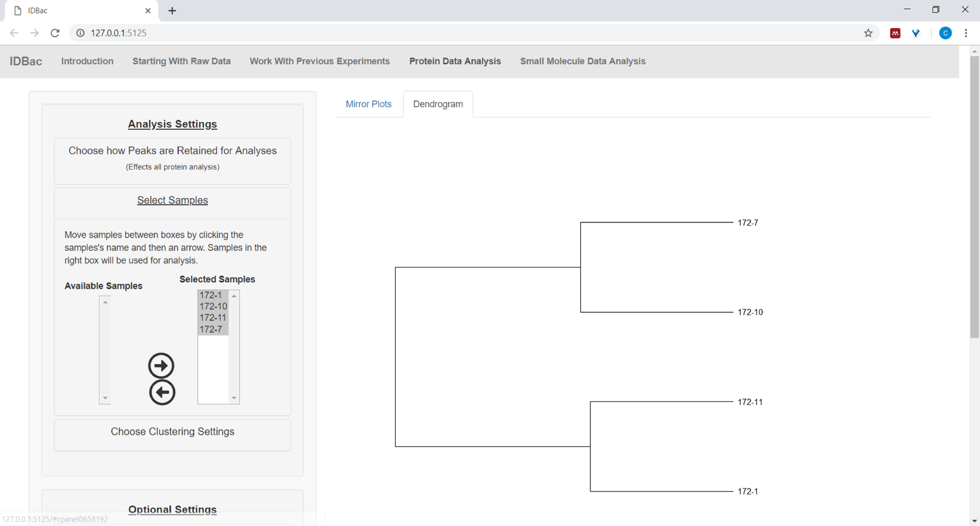The width and height of the screenshot is (980, 526).
Task: Click the blue Y browser extension icon
Action: [x=915, y=33]
